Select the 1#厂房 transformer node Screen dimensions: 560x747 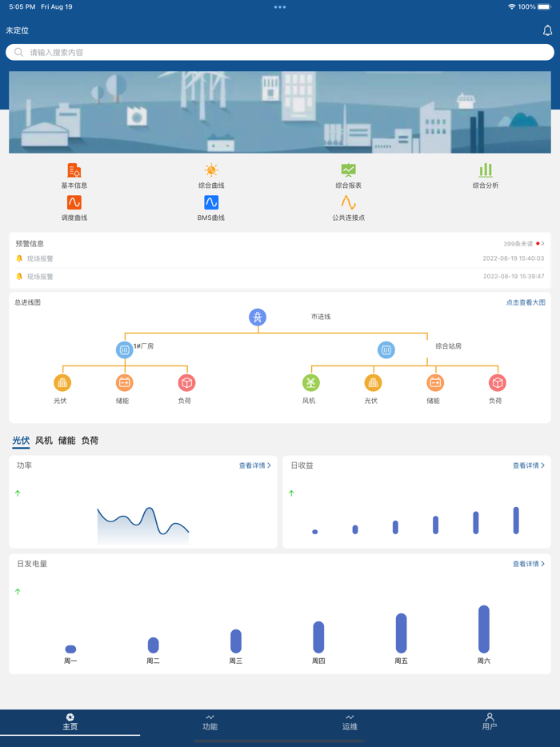tap(124, 350)
